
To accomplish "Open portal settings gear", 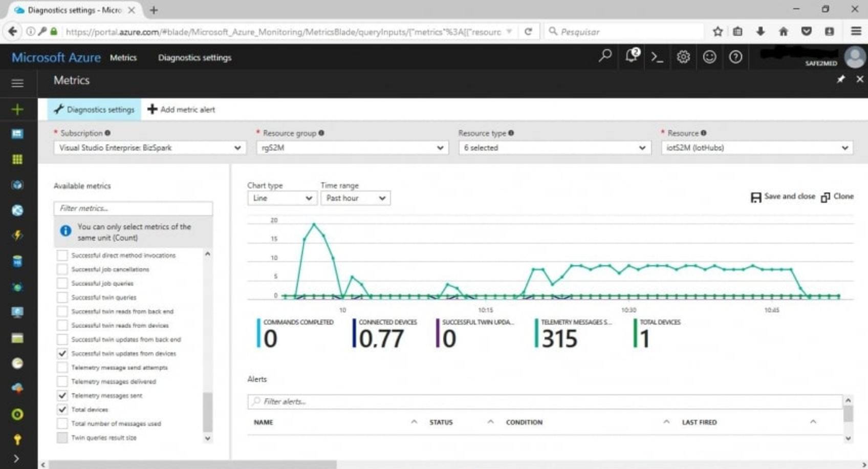I will point(683,57).
